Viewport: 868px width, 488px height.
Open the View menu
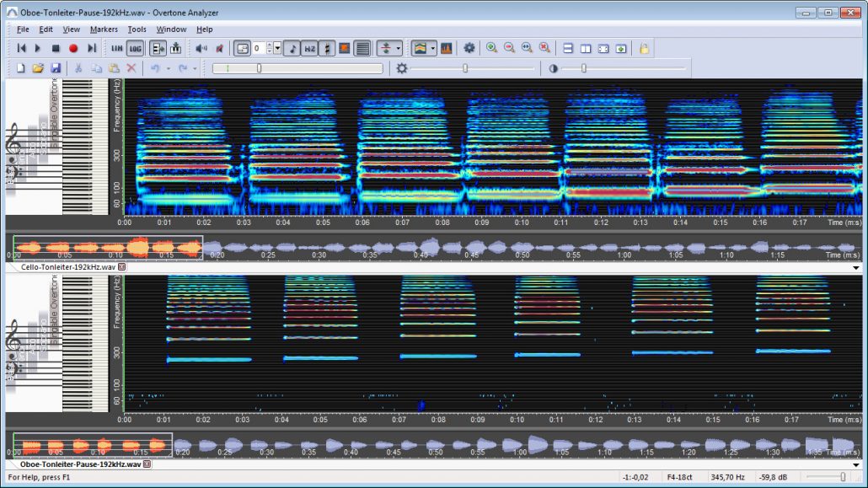click(x=71, y=29)
